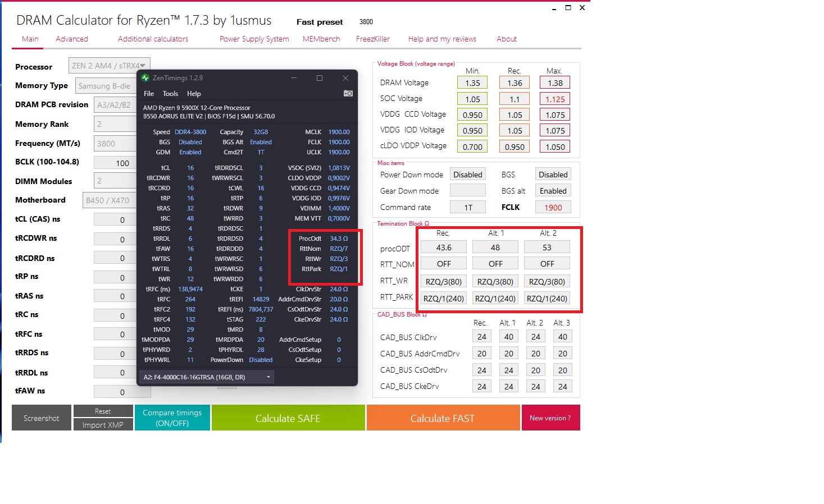Open the Advanced tab

pyautogui.click(x=72, y=39)
